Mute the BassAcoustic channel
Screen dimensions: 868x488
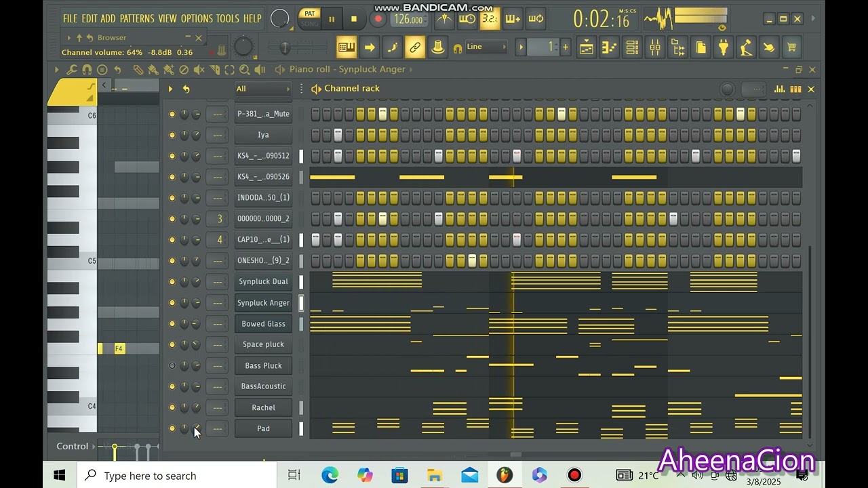(x=172, y=386)
